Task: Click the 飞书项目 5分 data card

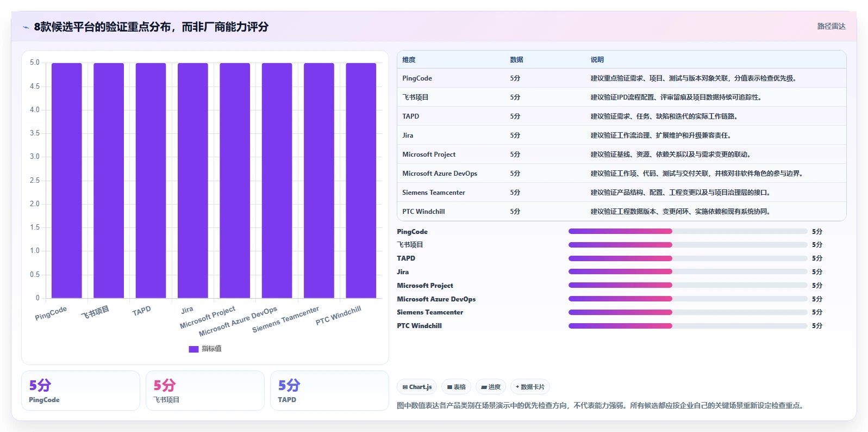Action: [x=205, y=391]
